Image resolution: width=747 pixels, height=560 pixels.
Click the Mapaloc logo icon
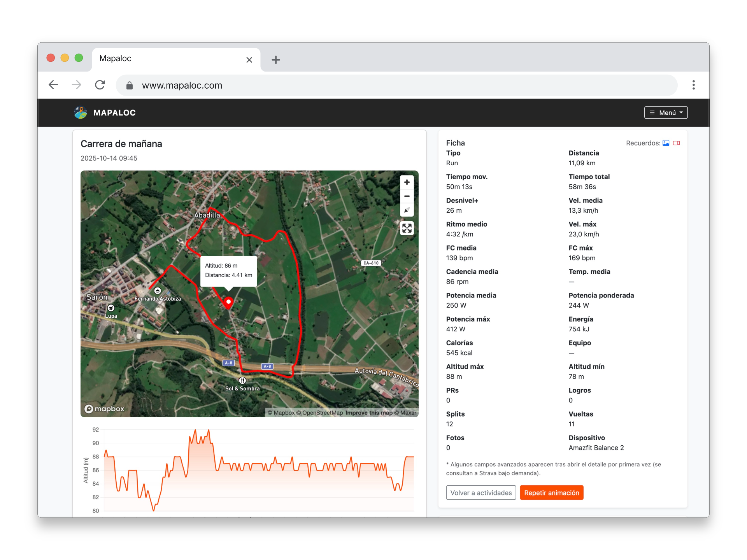(81, 113)
